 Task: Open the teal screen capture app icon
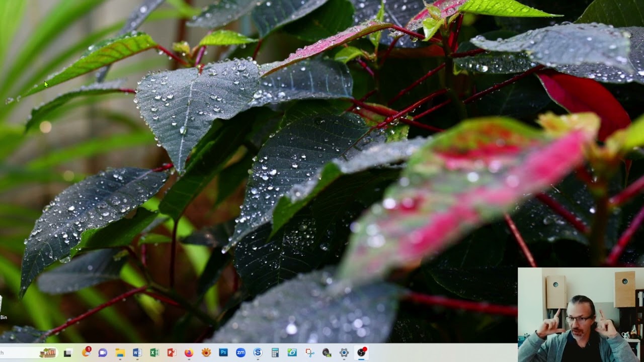pos(292,353)
